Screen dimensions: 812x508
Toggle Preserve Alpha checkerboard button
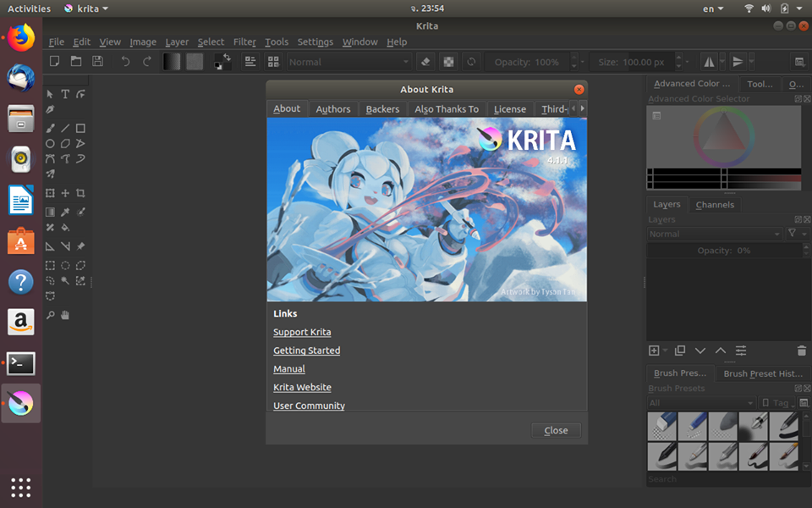click(x=448, y=62)
